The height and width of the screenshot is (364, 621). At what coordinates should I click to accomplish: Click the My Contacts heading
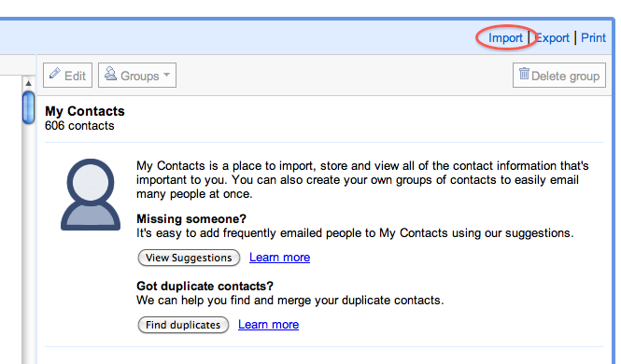pyautogui.click(x=85, y=111)
